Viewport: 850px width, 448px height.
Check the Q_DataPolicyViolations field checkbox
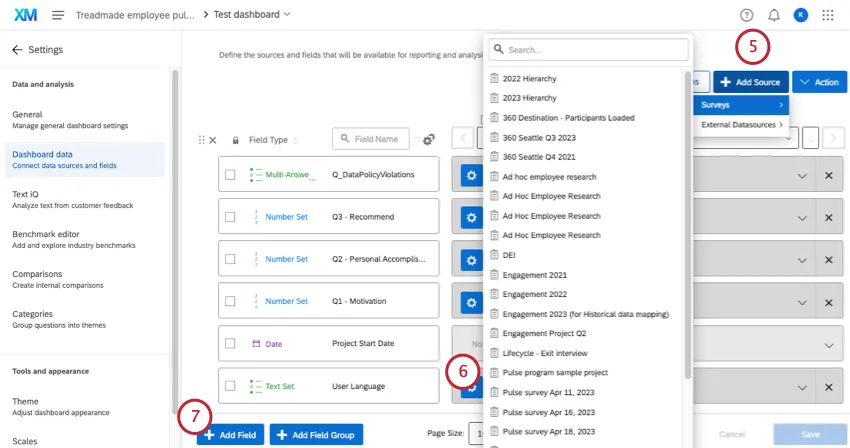point(230,175)
